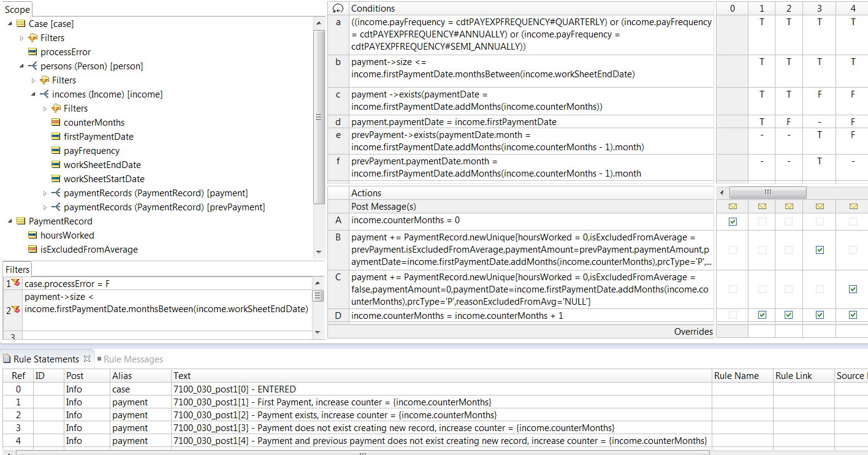
Task: Expand the Filters node directly under Case
Action: [x=22, y=38]
